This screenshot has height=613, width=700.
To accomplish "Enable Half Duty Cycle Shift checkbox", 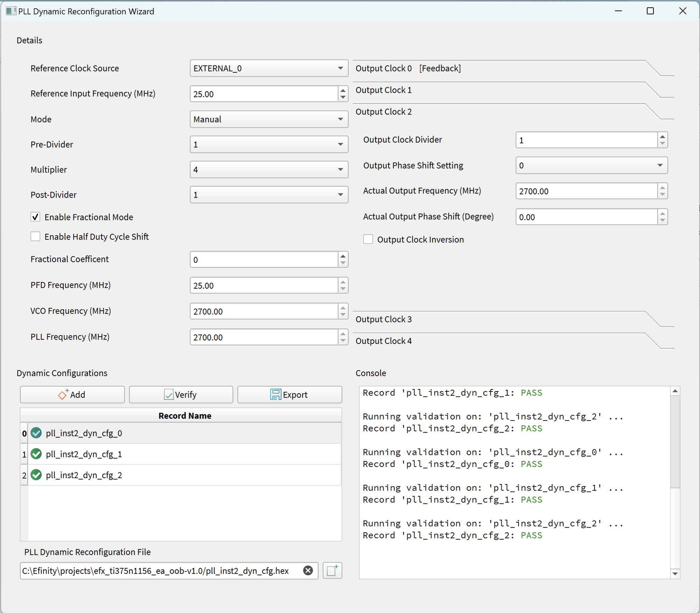I will (35, 237).
